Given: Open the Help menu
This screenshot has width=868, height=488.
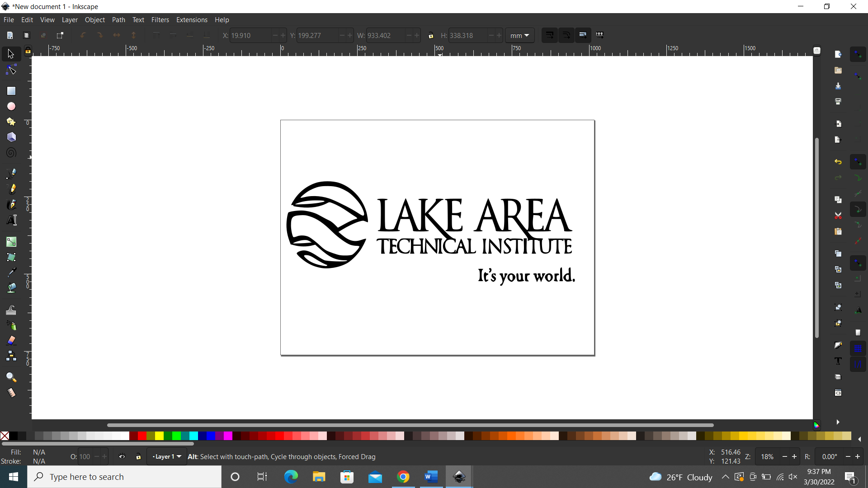Looking at the screenshot, I should pyautogui.click(x=222, y=19).
